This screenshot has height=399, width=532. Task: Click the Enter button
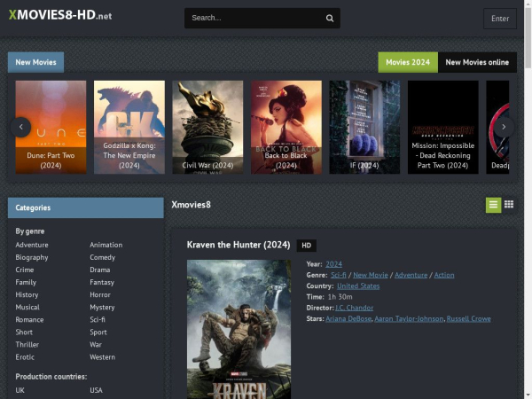click(500, 19)
